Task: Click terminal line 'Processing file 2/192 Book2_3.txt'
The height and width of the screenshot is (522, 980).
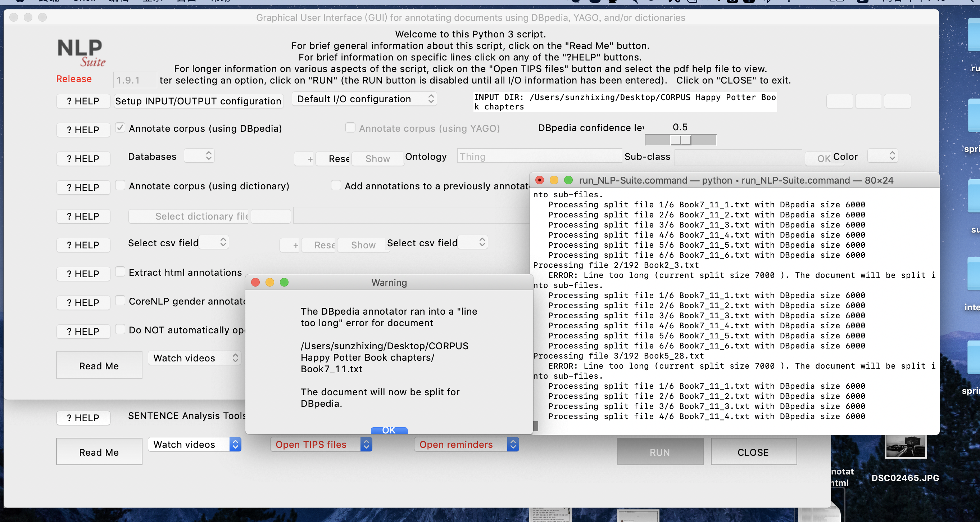Action: 616,265
